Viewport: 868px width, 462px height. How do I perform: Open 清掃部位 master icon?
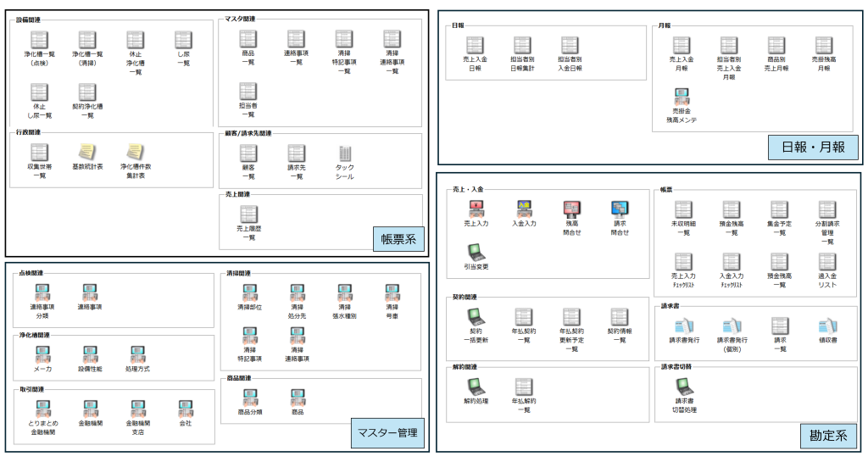(250, 292)
